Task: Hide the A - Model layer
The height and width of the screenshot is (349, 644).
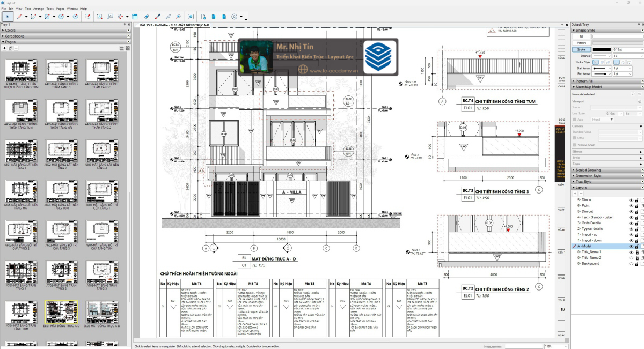Action: pos(631,246)
